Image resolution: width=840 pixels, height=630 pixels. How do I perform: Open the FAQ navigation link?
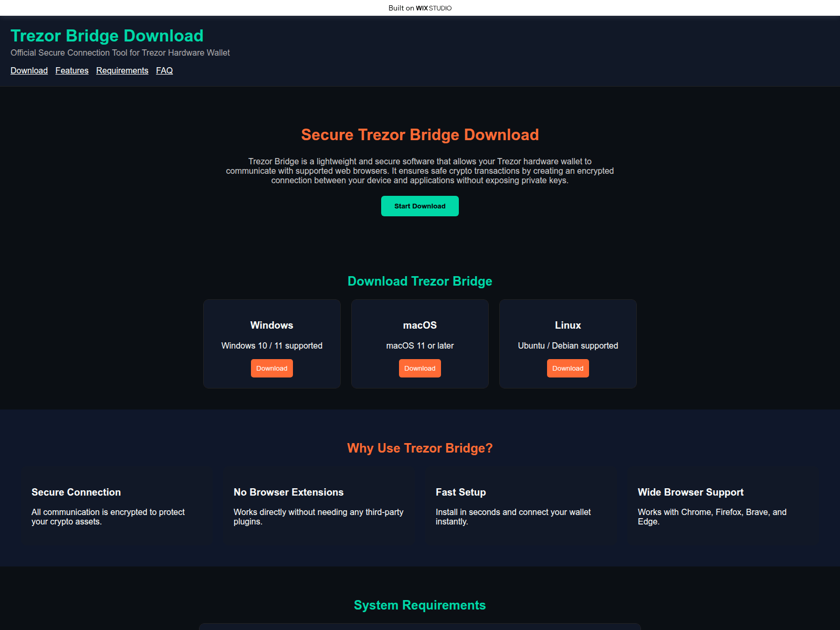164,70
